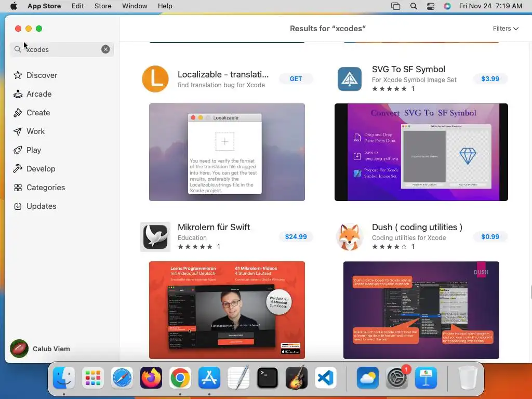This screenshot has width=532, height=399.
Task: Open the Updates section
Action: 35,206
